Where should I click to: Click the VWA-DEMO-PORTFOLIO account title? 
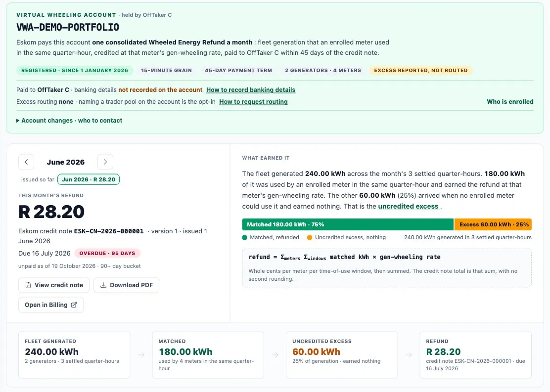68,27
